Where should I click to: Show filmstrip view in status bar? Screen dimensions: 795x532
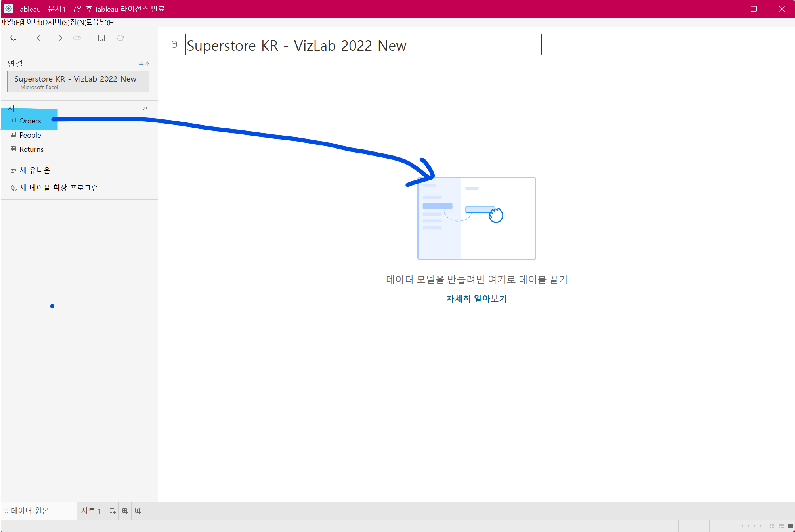(x=781, y=526)
